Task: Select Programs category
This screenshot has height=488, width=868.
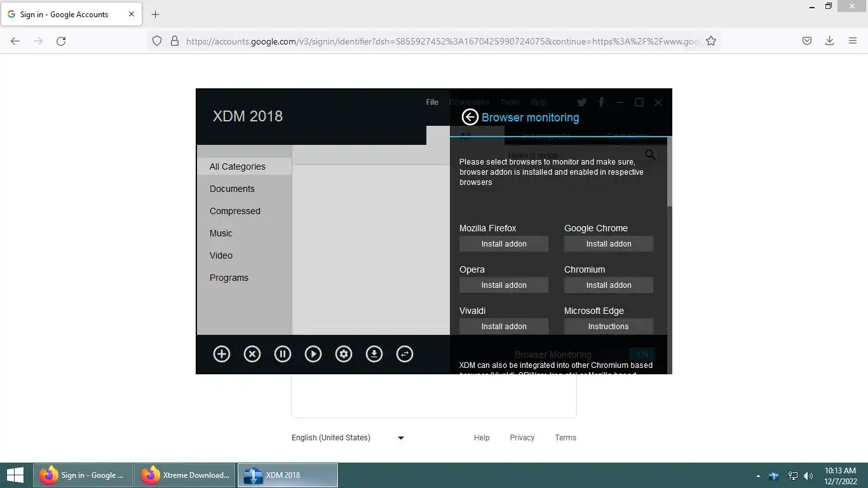Action: pos(244,278)
